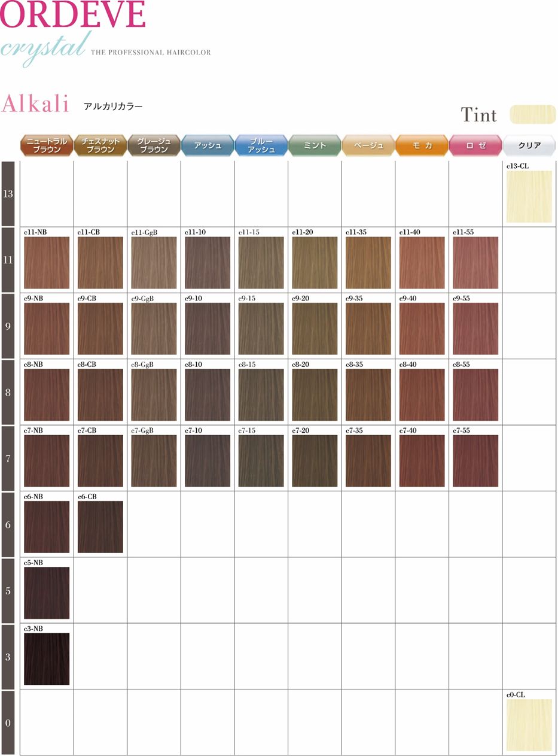Select the c9-10 ash swatch
This screenshot has width=558, height=756.
(x=208, y=329)
